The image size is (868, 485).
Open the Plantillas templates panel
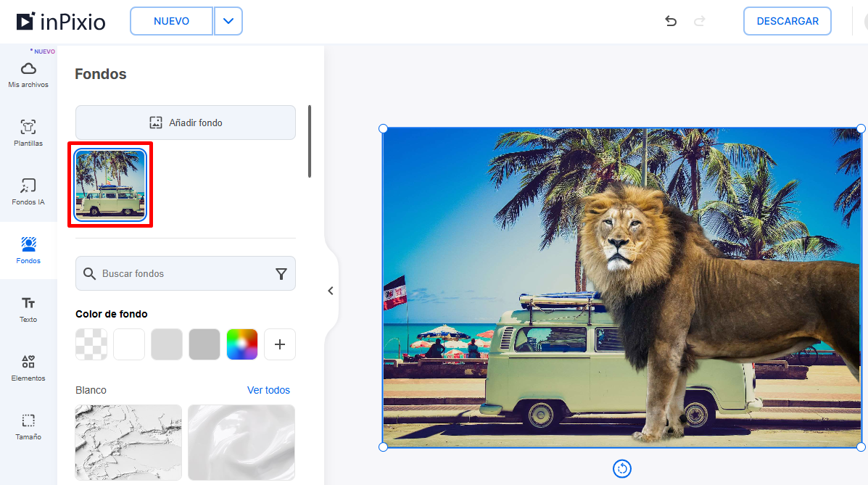[x=28, y=133]
